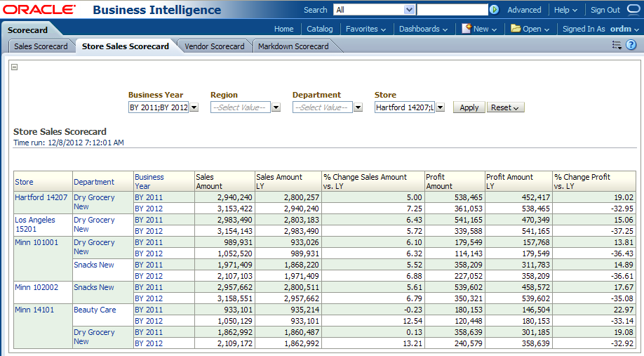Click the Open folder icon
The width and height of the screenshot is (644, 356).
coord(516,29)
